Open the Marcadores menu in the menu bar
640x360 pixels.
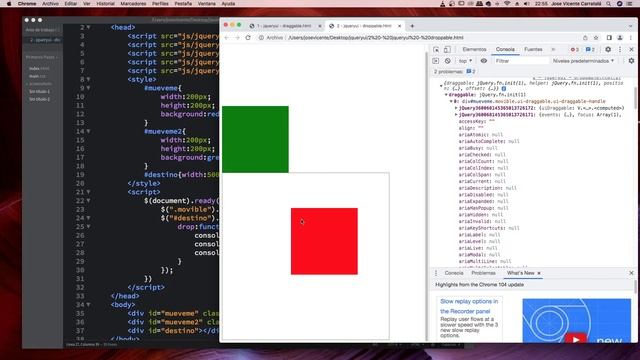(x=133, y=4)
